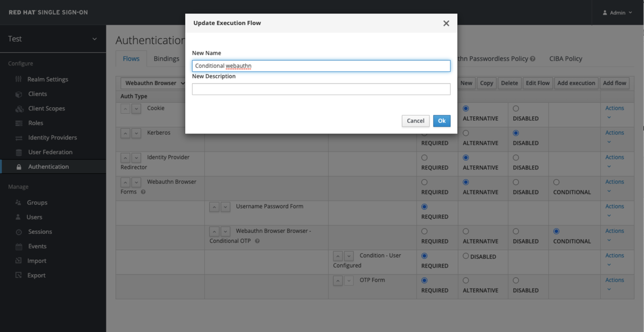Image resolution: width=644 pixels, height=332 pixels.
Task: Select ALTERNATIVE for OTP Form
Action: 466,281
